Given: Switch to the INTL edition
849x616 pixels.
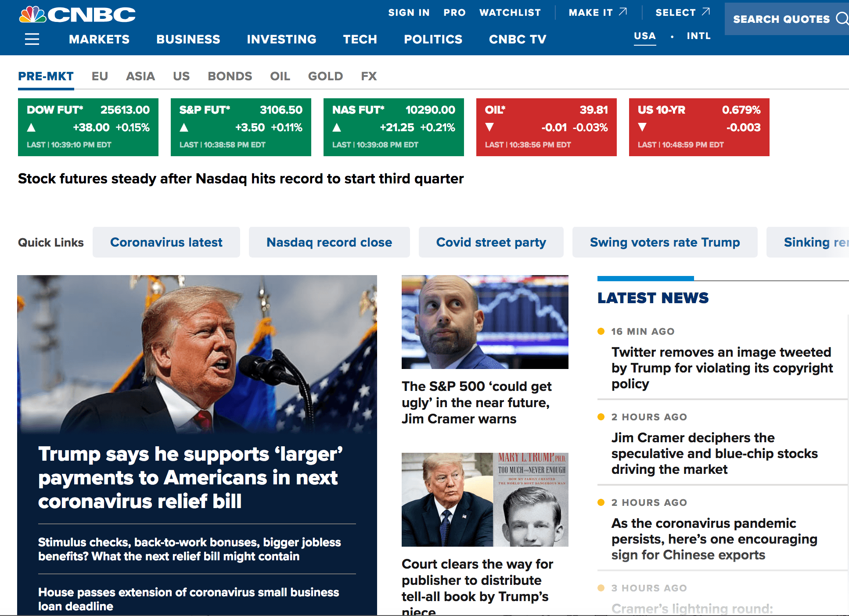Looking at the screenshot, I should click(x=699, y=36).
